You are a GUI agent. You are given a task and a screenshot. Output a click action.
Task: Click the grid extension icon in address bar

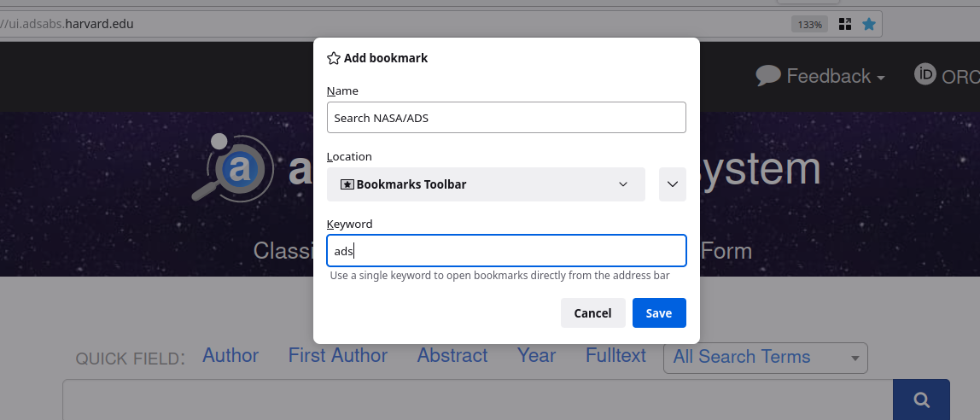click(x=845, y=24)
